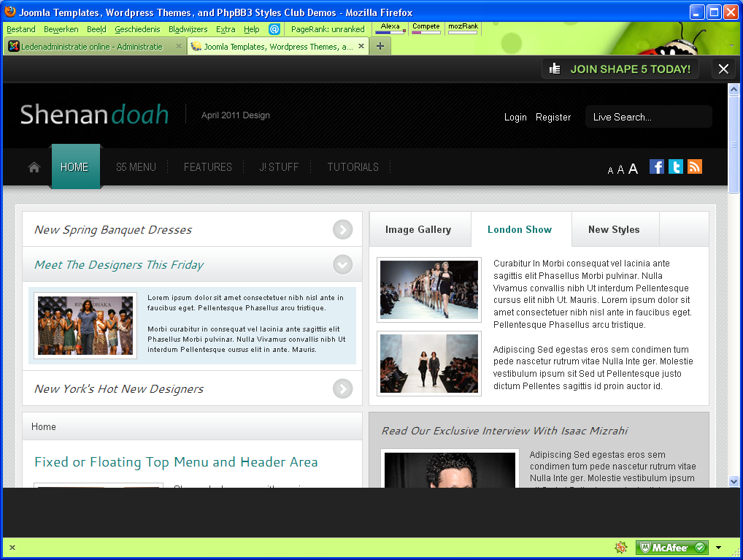The height and width of the screenshot is (560, 743).
Task: Click Read Our Exclusive Interview heading
Action: tap(504, 431)
